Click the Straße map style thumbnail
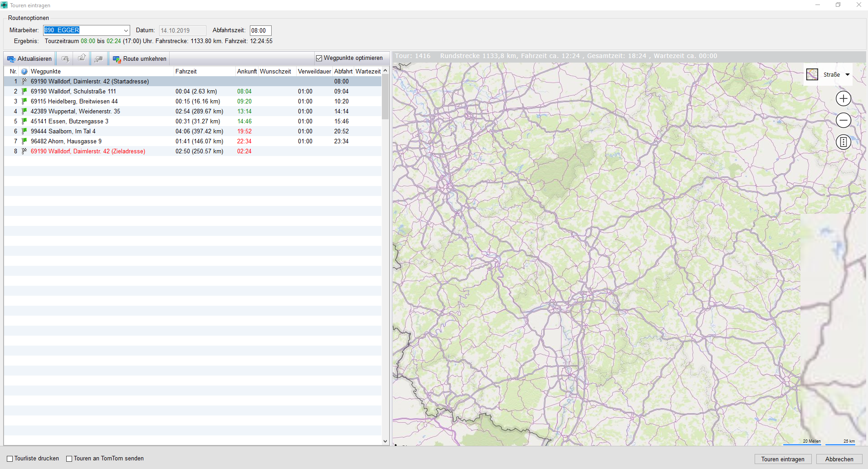The image size is (868, 469). 812,74
